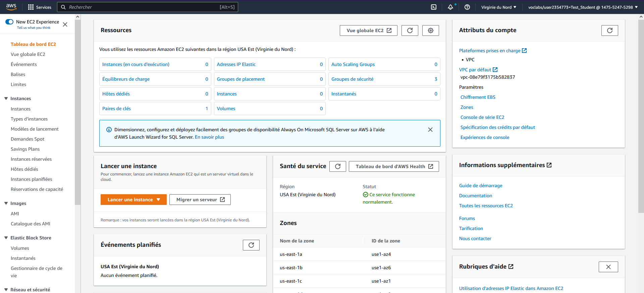Open Paires de clés resource link

coord(116,108)
